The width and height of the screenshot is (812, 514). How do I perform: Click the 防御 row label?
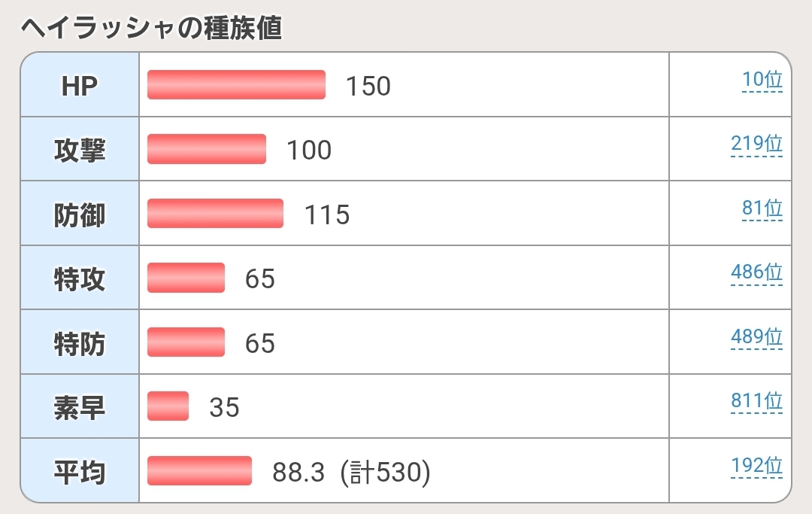[80, 214]
